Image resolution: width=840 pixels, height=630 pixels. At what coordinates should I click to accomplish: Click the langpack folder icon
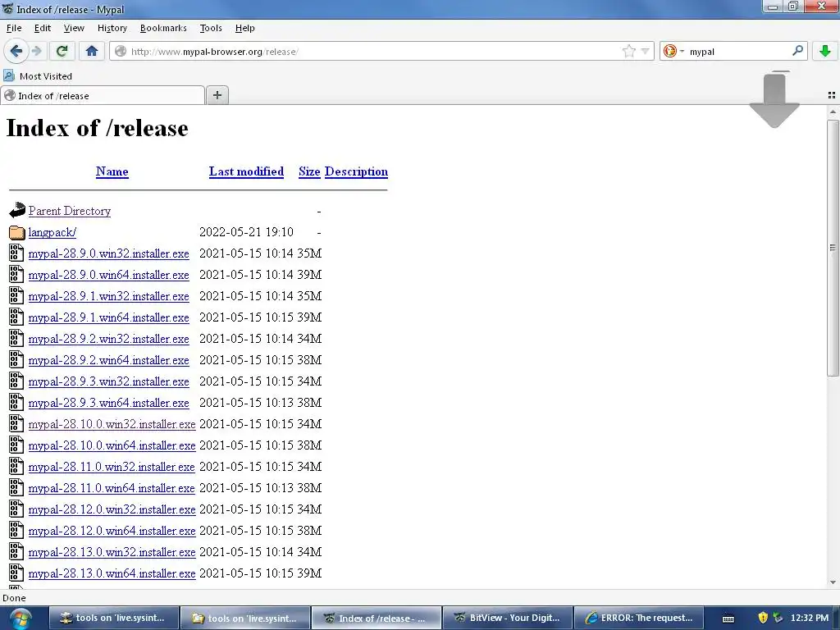click(x=17, y=232)
